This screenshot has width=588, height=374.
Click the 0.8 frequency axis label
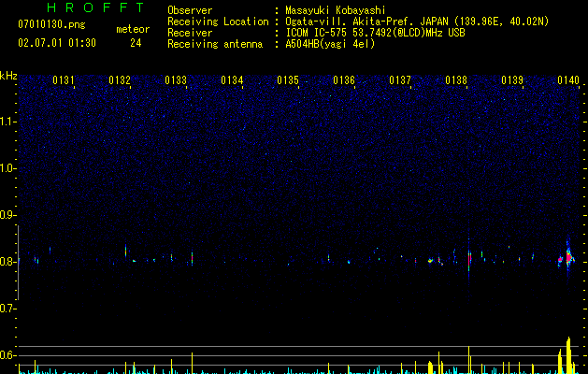[7, 262]
